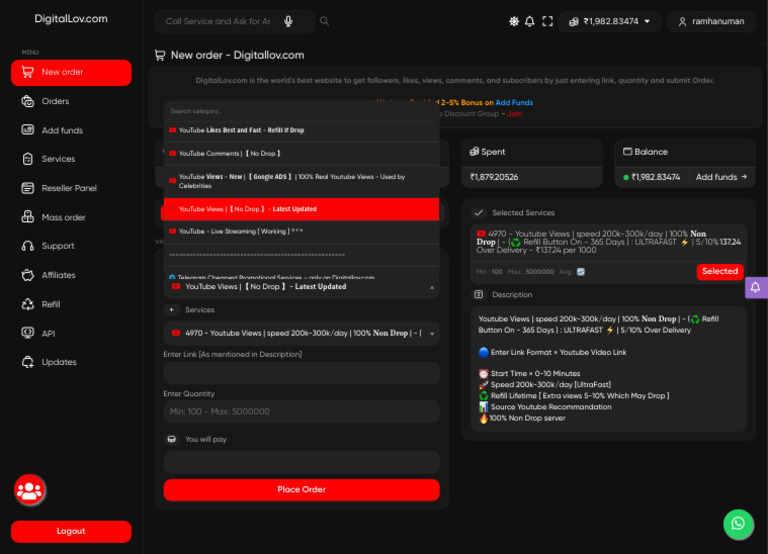Click the Updates sidebar icon
768x554 pixels.
pos(27,362)
